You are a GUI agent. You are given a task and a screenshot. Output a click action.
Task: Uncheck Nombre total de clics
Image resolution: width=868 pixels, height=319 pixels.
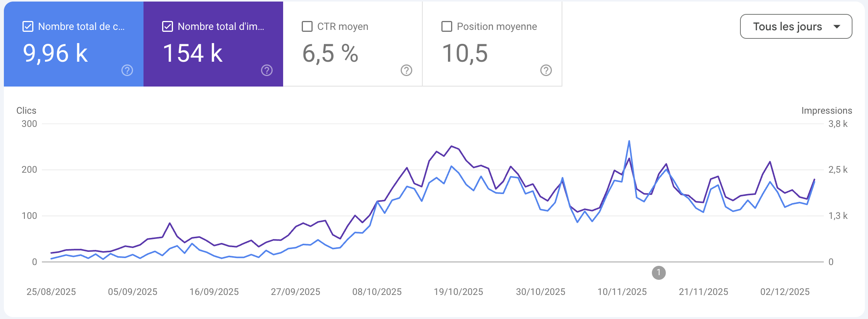tap(28, 26)
